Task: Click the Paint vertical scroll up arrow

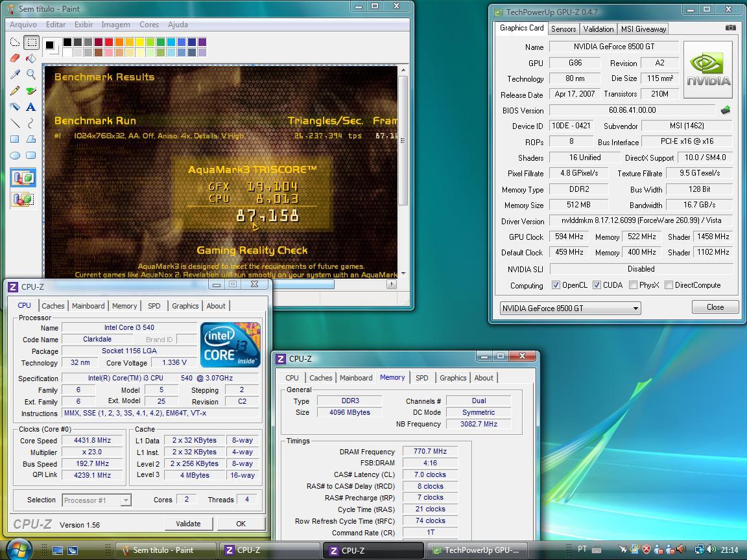Action: 403,70
